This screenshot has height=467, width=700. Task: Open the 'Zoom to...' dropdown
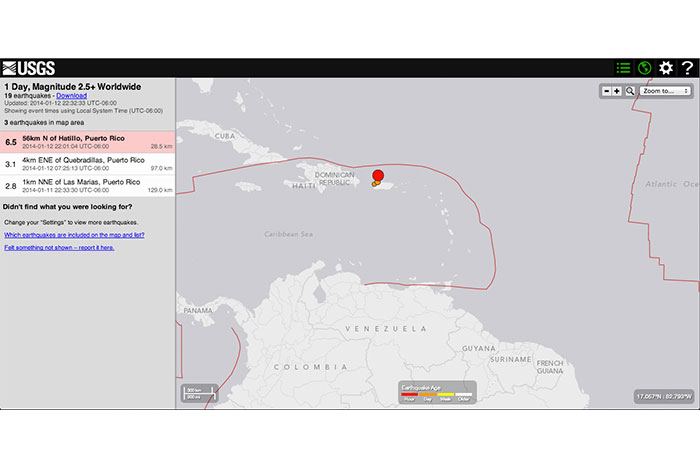[666, 91]
